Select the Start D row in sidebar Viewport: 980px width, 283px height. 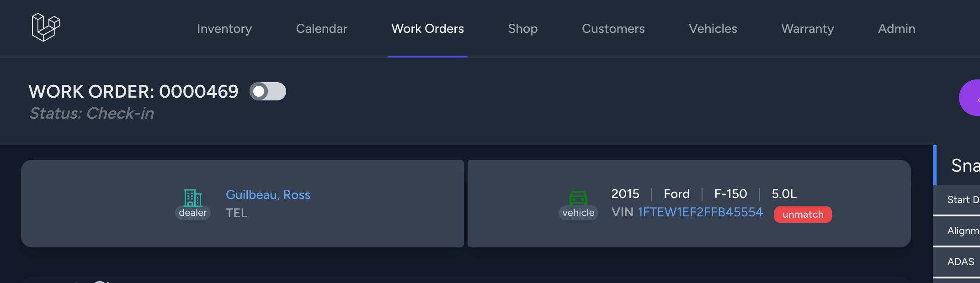click(957, 200)
